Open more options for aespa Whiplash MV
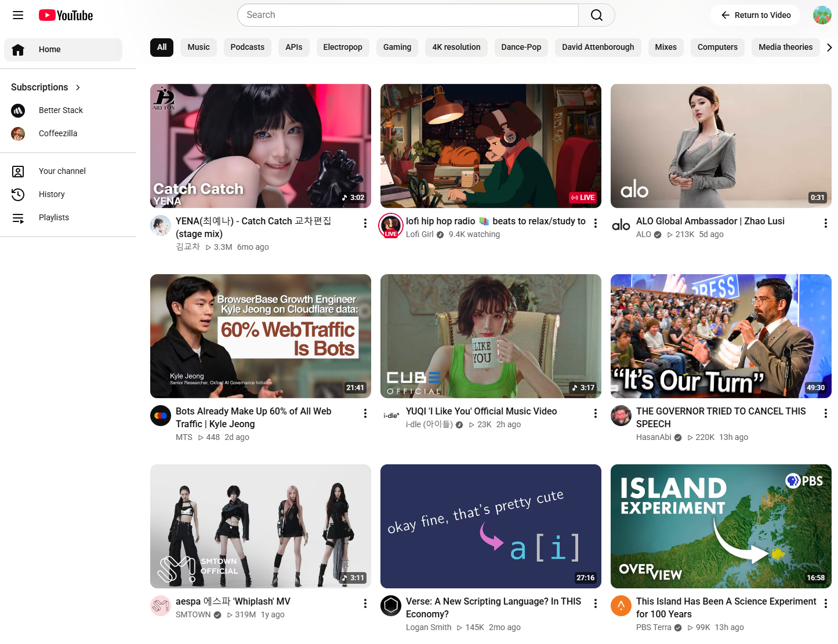Image resolution: width=838 pixels, height=644 pixels. coord(365,603)
